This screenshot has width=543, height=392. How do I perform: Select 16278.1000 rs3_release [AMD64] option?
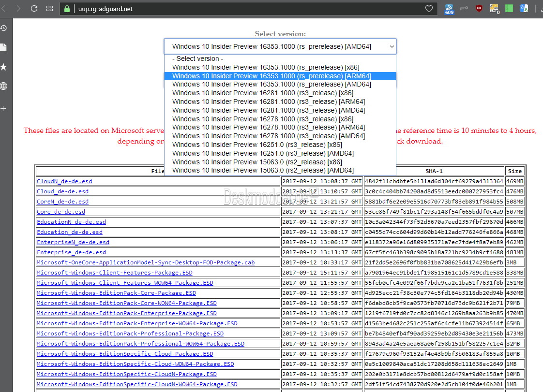click(280, 136)
